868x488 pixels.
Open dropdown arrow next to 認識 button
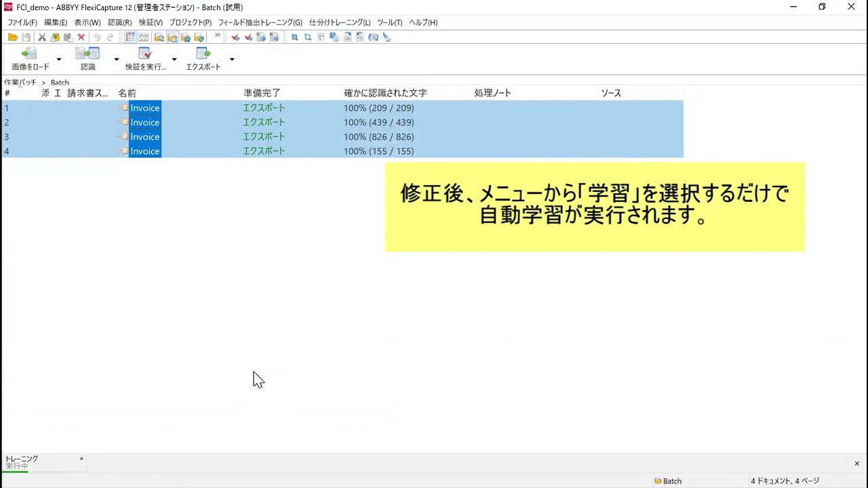click(116, 60)
